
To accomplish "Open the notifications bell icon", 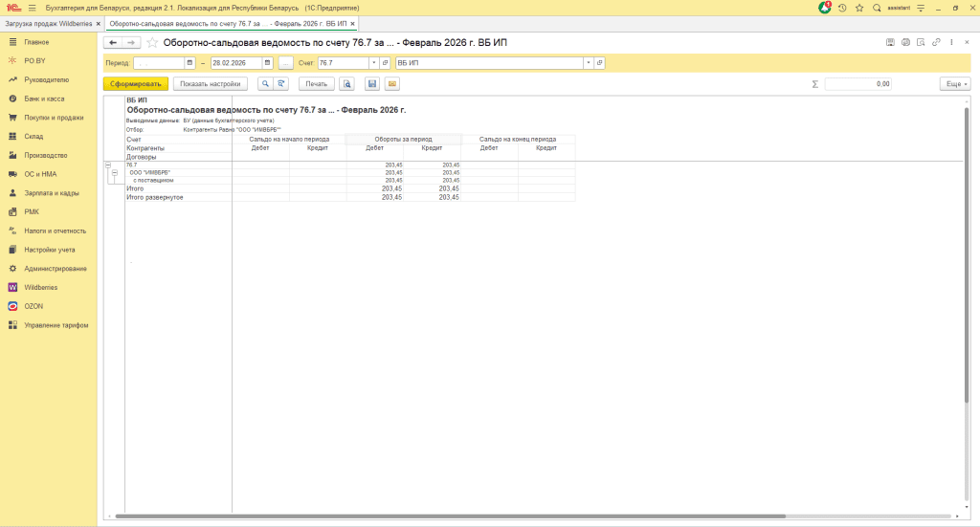I will [x=825, y=8].
